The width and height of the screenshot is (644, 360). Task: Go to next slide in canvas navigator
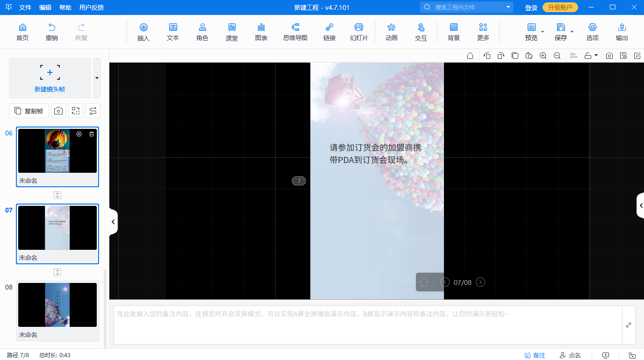click(x=480, y=282)
